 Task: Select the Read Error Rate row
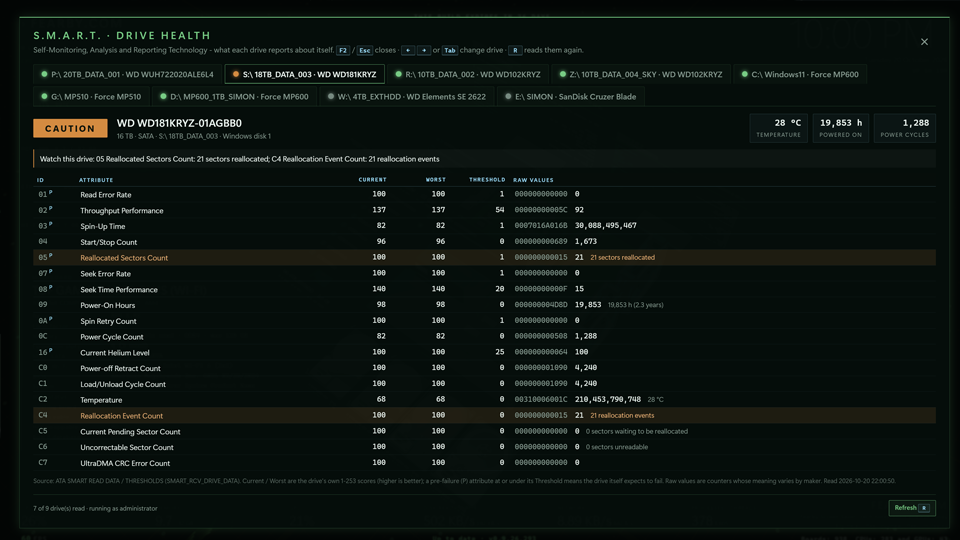click(x=484, y=194)
